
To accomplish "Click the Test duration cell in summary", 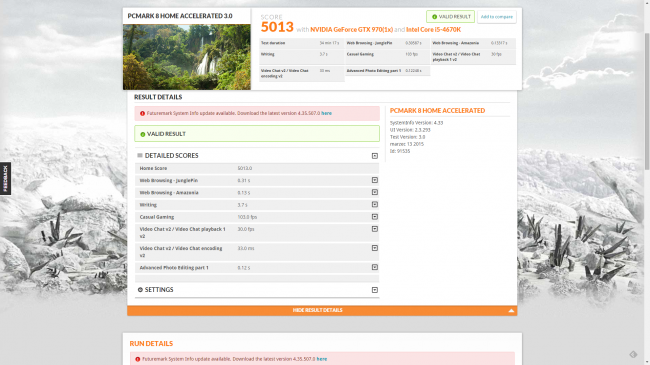I will (301, 43).
